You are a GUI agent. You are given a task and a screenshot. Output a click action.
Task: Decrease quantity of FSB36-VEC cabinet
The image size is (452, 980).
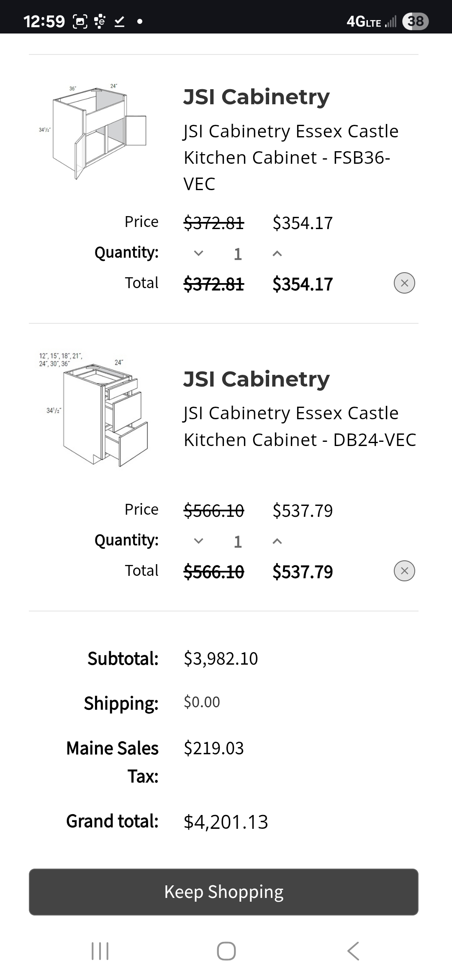tap(199, 253)
